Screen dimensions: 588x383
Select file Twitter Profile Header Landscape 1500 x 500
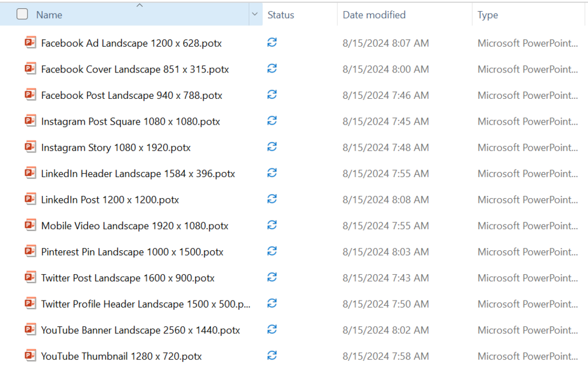click(146, 304)
